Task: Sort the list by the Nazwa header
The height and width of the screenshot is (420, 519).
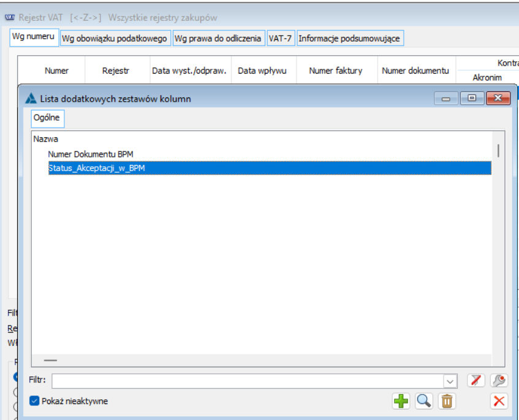Action: pyautogui.click(x=46, y=139)
